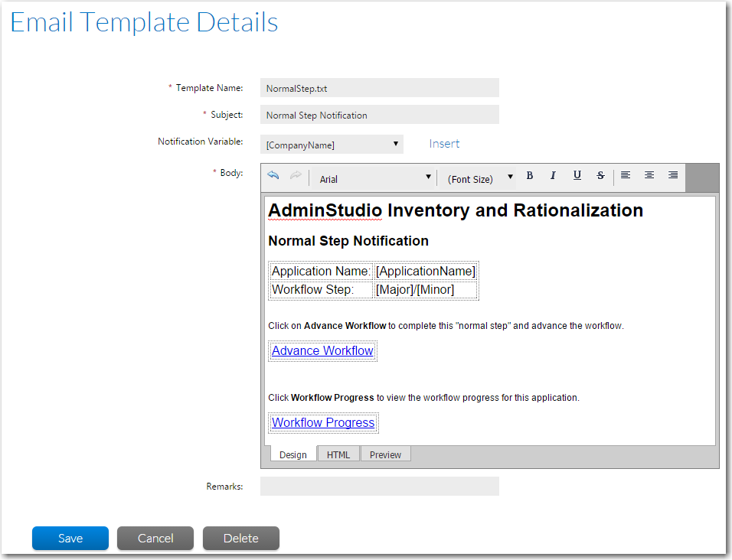Click the Workflow Step: table cell
The height and width of the screenshot is (560, 732).
point(321,289)
